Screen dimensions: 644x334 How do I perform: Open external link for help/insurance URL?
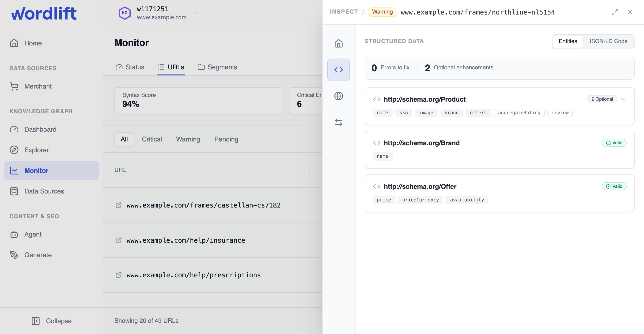coord(118,240)
